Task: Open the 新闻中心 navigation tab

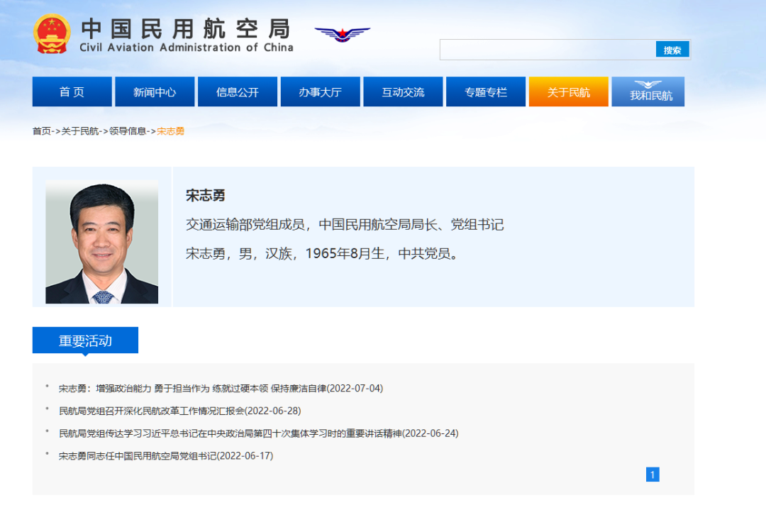Action: [155, 92]
